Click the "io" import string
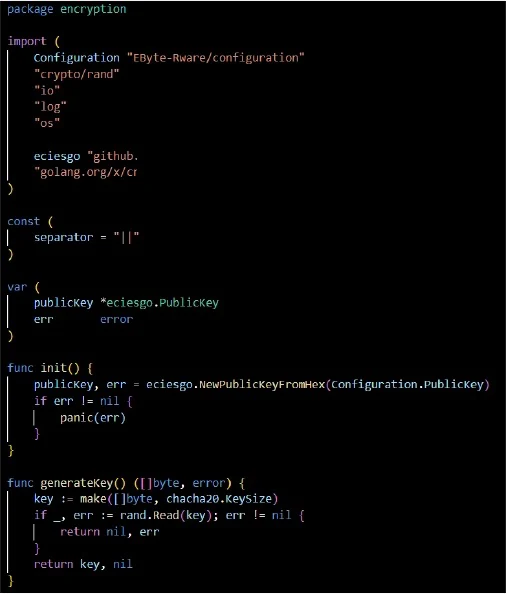506x594 pixels. 47,90
